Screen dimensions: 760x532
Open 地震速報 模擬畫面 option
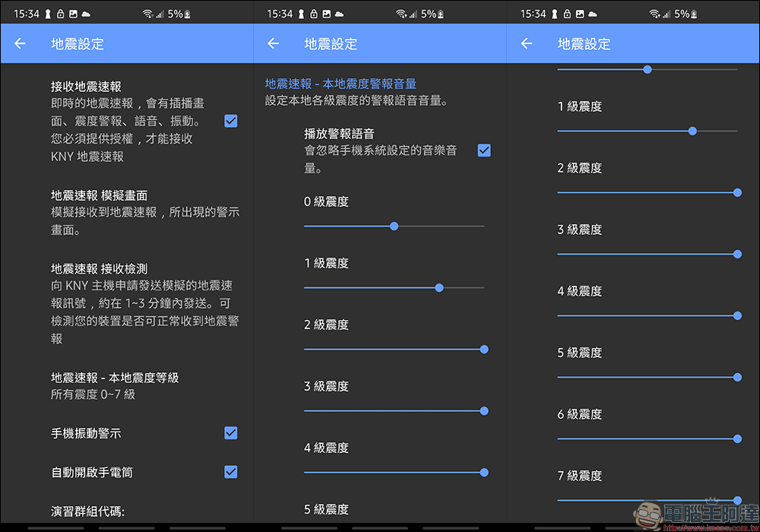click(145, 212)
